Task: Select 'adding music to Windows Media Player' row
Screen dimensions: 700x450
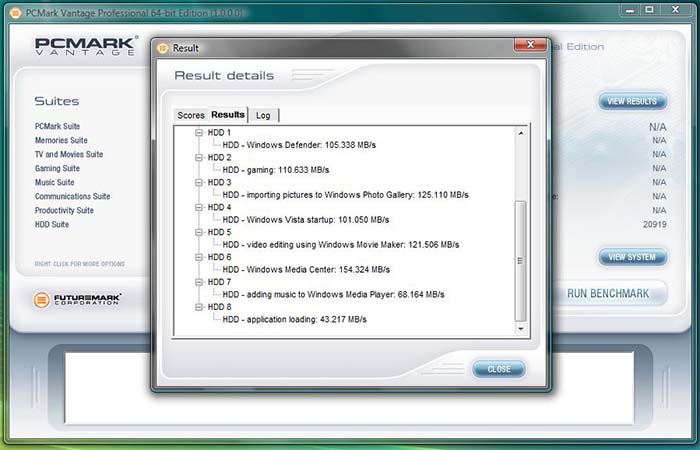Action: [333, 295]
